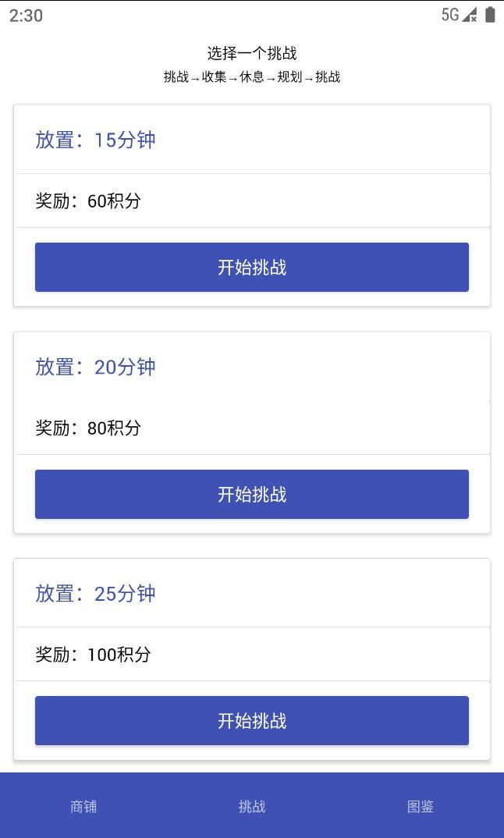
Task: Tap 收集 in the flow subtitle
Action: tap(214, 76)
